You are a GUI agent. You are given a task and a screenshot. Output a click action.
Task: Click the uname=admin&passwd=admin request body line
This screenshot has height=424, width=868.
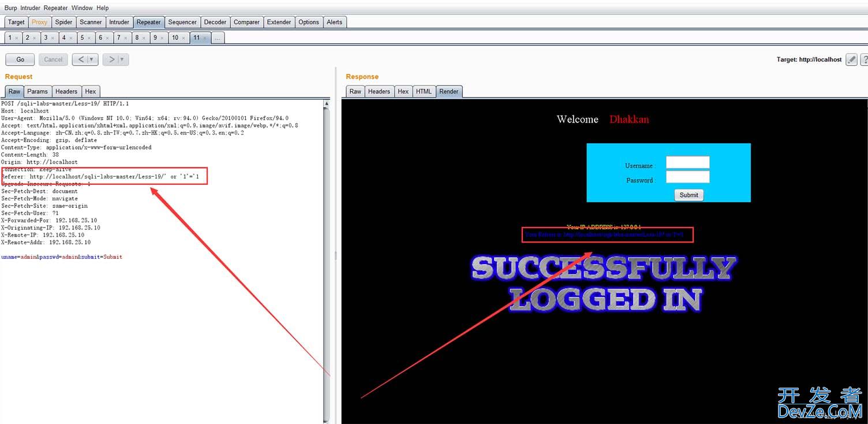point(62,256)
